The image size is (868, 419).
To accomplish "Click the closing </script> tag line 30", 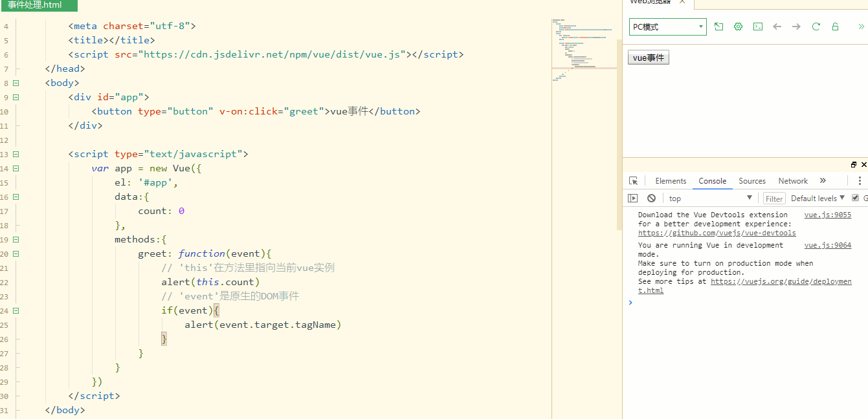I will [94, 396].
